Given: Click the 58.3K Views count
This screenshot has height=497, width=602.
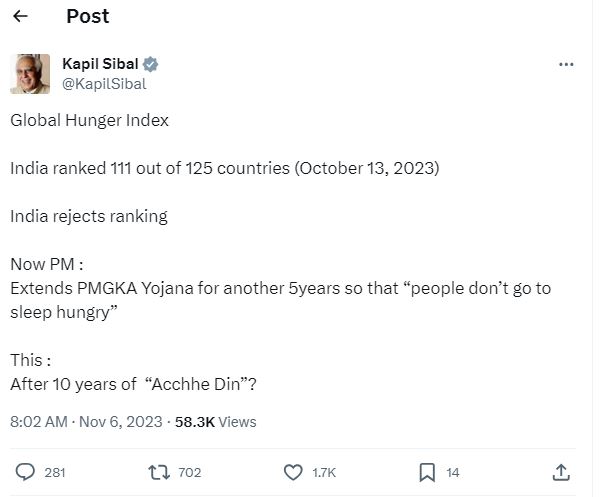Looking at the screenshot, I should (215, 422).
